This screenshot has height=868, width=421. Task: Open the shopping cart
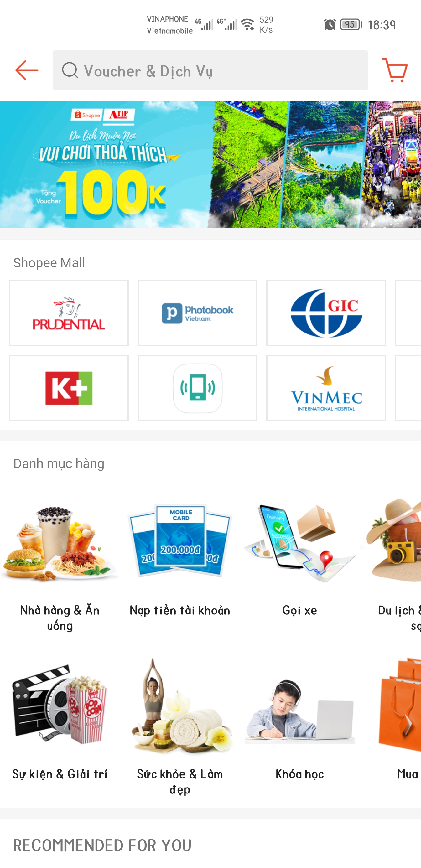pos(394,70)
